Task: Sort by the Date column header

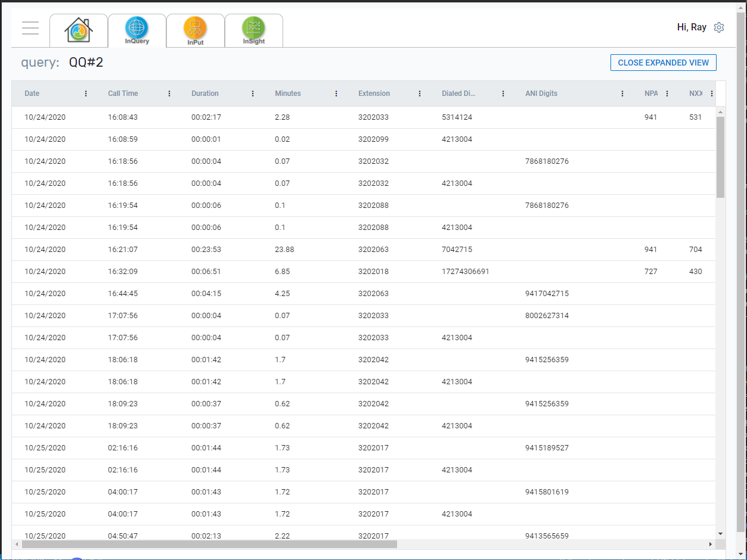Action: [x=32, y=94]
